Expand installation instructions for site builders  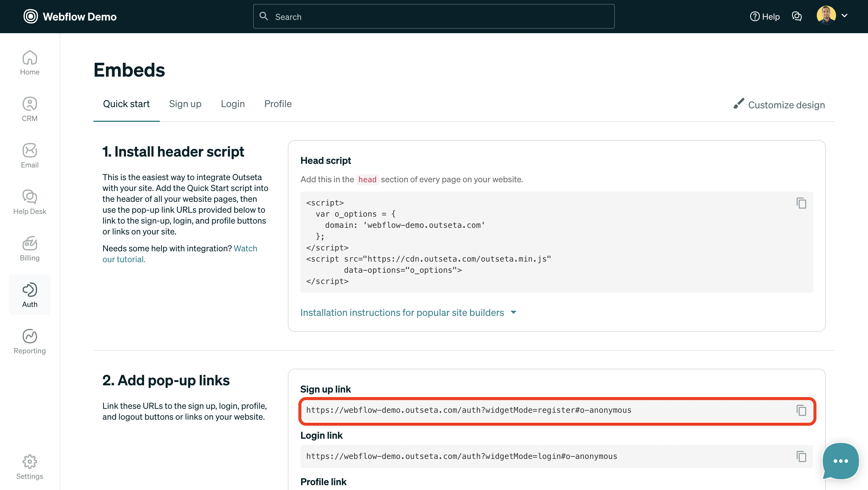(408, 313)
